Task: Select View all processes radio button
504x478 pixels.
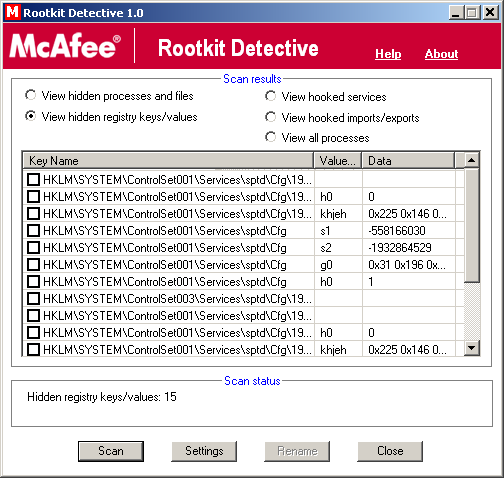Action: [270, 137]
